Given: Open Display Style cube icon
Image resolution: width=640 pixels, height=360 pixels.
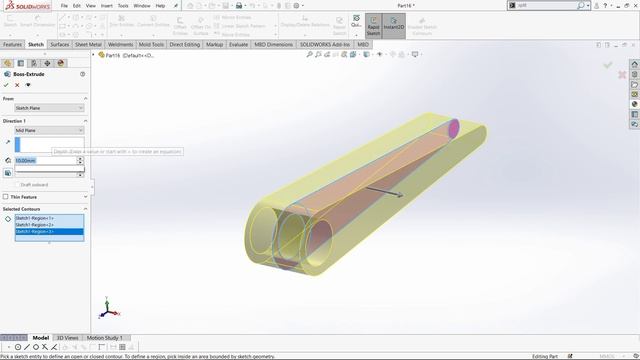Looking at the screenshot, I should pyautogui.click(x=366, y=54).
